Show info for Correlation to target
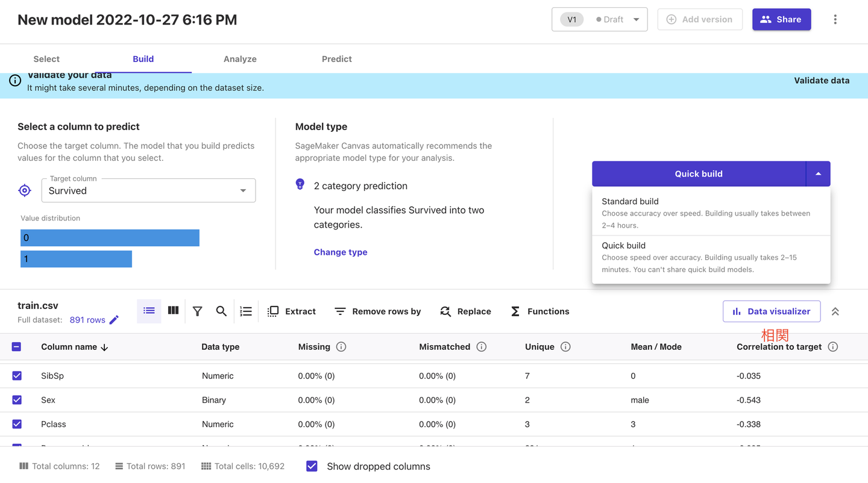Viewport: 868px width, 483px height. click(x=832, y=347)
